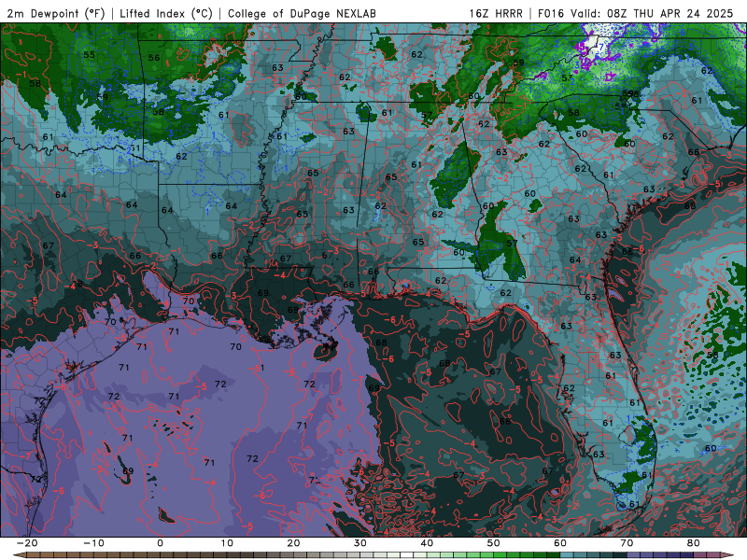Click the 40 tick on the color scale
747x560 pixels.
coord(427,543)
